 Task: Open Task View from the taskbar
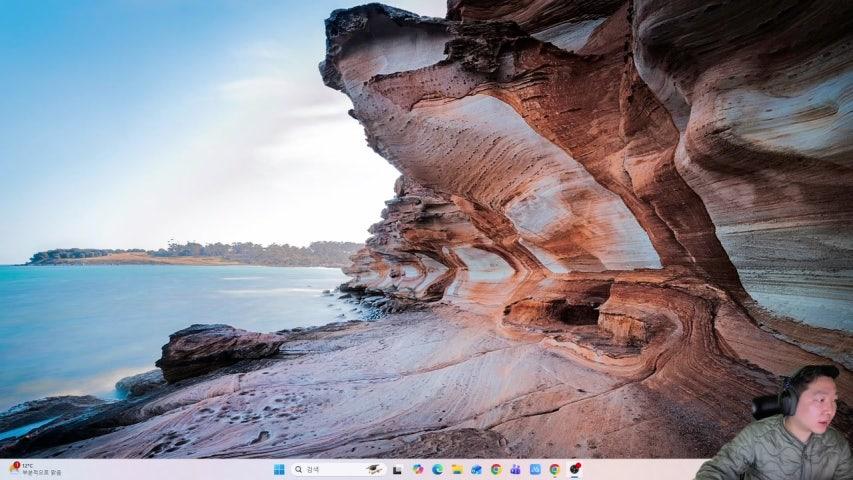[x=398, y=469]
